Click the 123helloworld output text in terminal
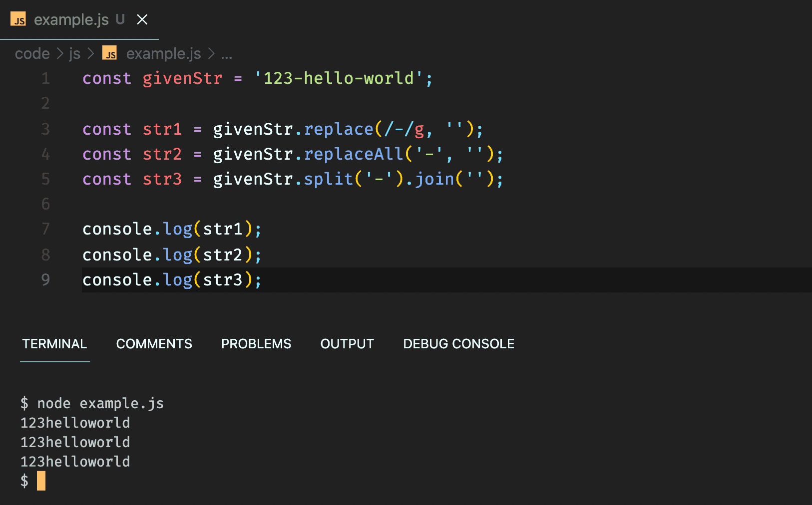The image size is (812, 505). coord(75,422)
